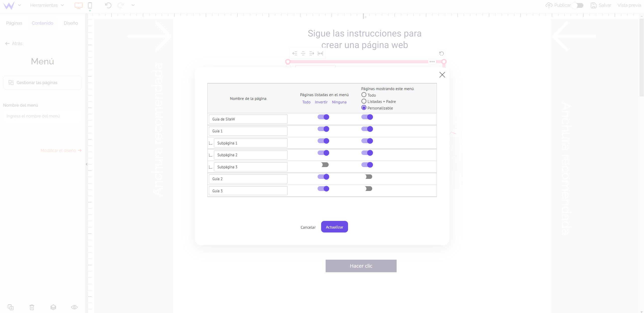Click the layers stack icon

[53, 307]
